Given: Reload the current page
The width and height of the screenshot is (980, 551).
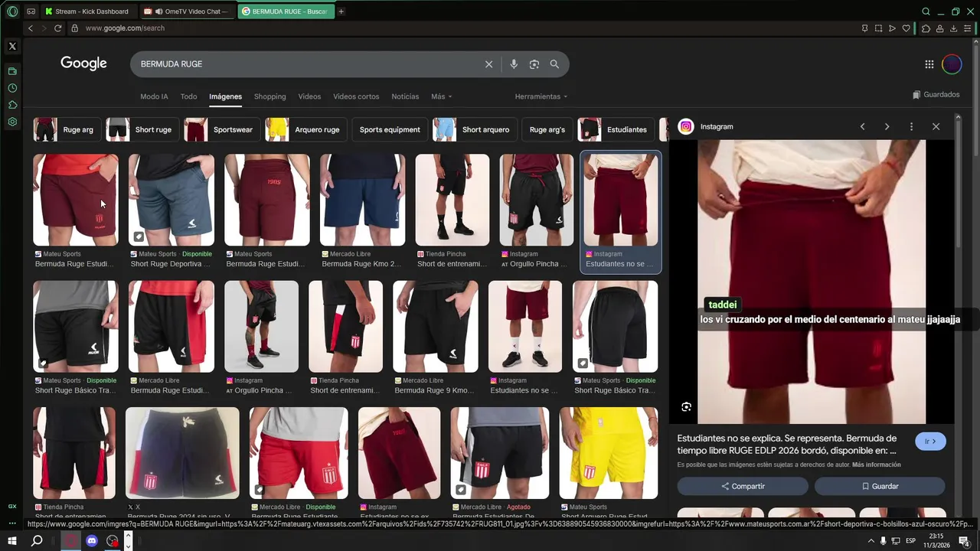Looking at the screenshot, I should tap(57, 28).
